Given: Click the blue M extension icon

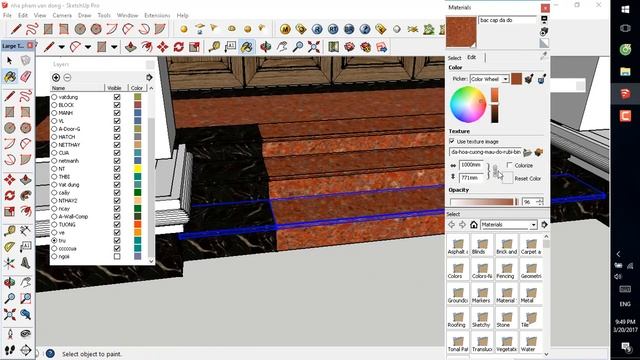Looking at the screenshot, I should [x=285, y=29].
